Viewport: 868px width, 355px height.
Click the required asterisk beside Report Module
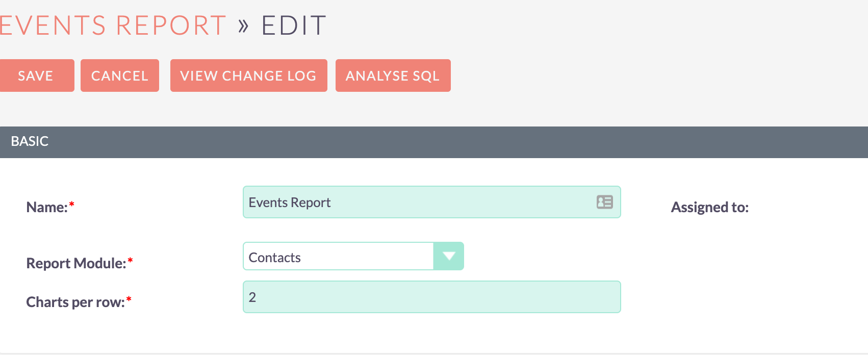130,261
